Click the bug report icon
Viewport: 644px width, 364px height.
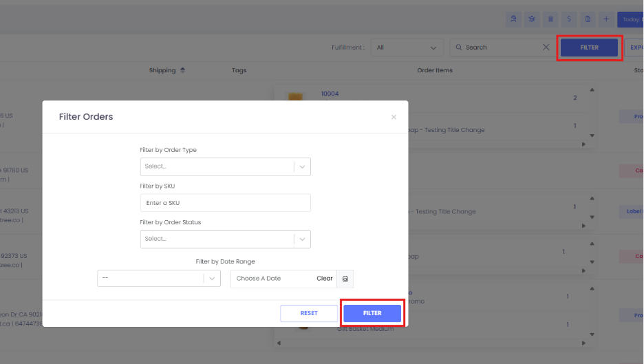pos(532,19)
